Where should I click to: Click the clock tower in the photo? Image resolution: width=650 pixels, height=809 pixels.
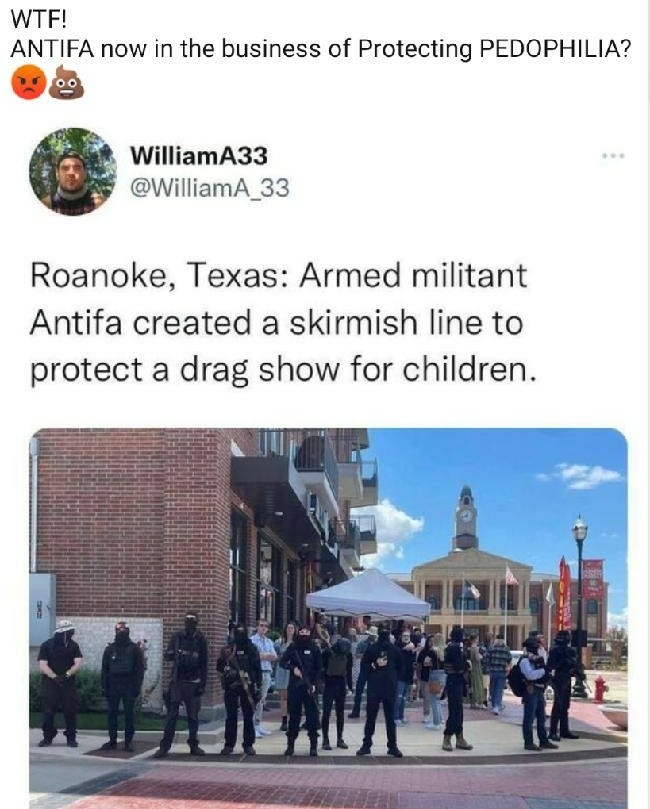point(466,517)
